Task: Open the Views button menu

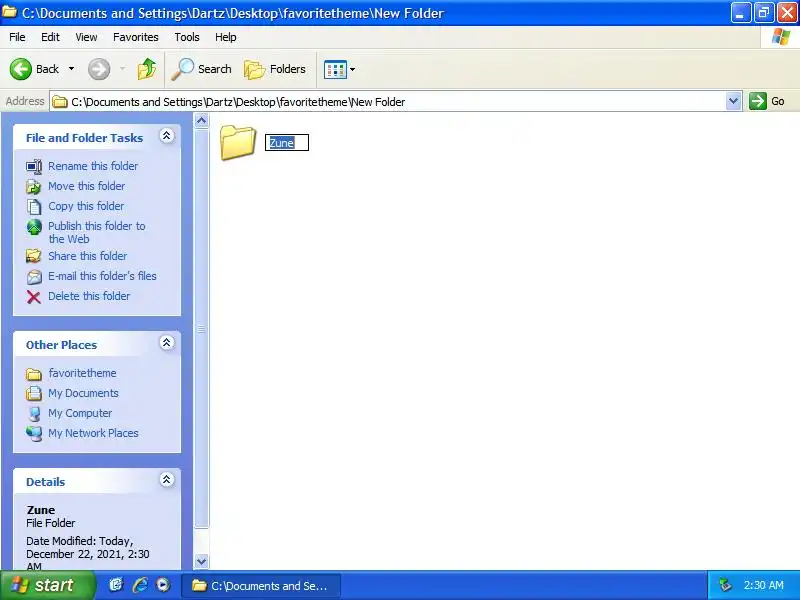Action: (339, 69)
